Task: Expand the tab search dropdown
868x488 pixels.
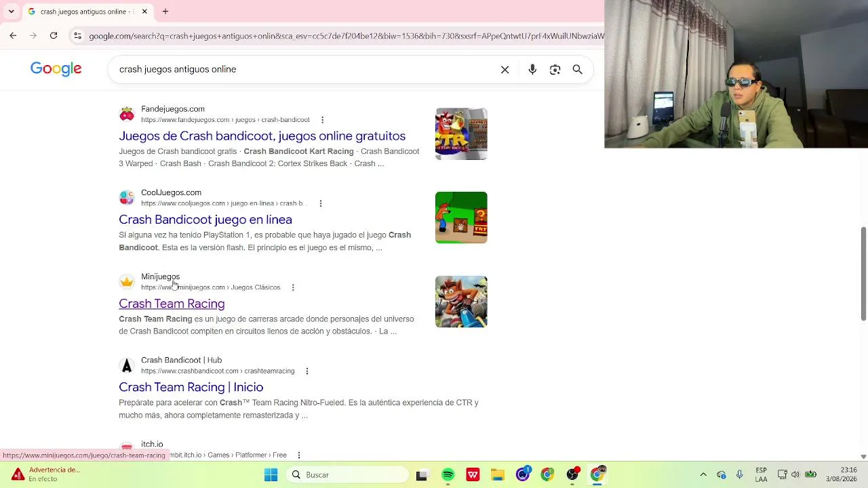Action: [x=11, y=12]
